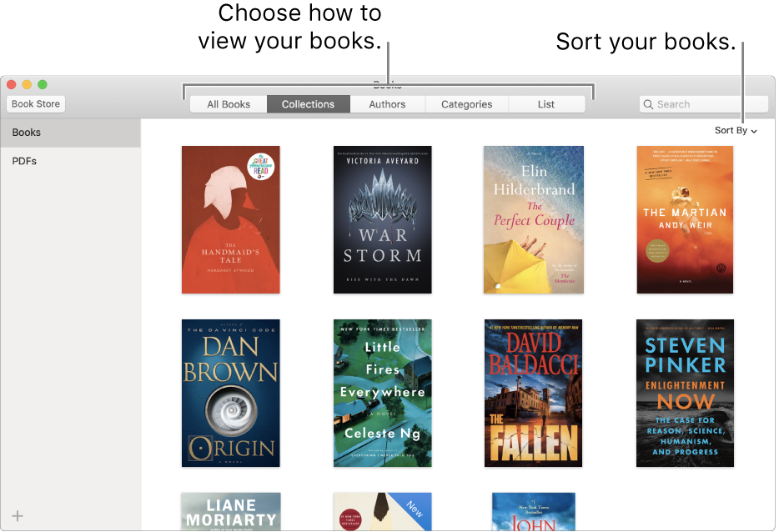Image resolution: width=779 pixels, height=532 pixels.
Task: Select the Collections tab
Action: tap(308, 104)
